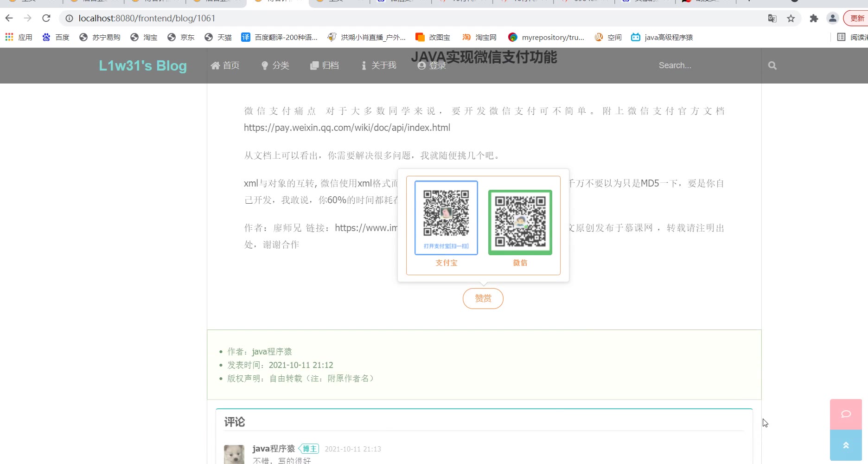
Task: Click the 版权声明 copyright notice line
Action: coord(302,379)
